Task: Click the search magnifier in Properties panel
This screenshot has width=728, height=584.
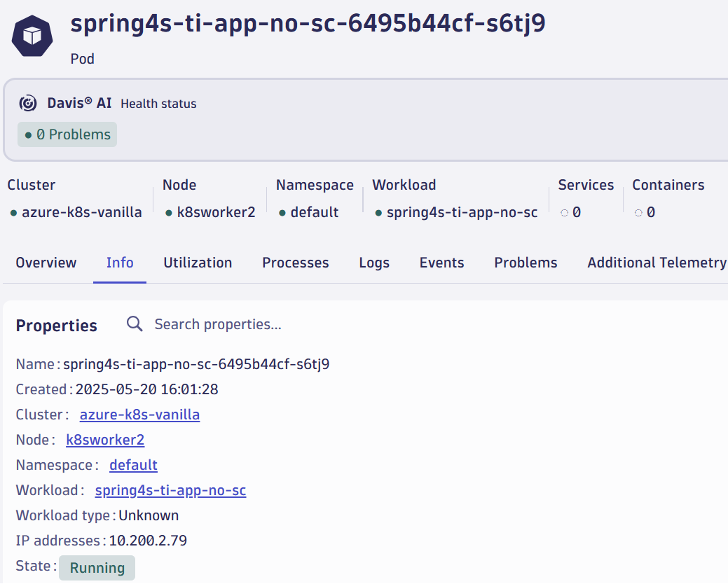Action: coord(133,324)
